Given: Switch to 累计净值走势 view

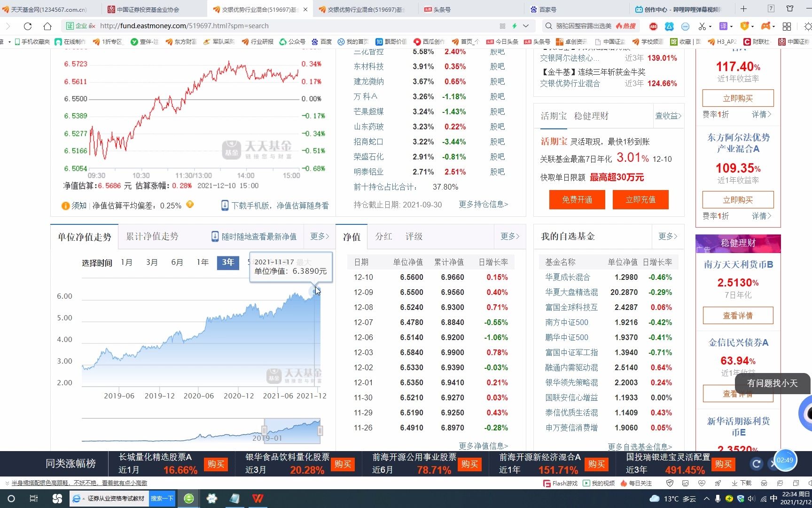Looking at the screenshot, I should tap(151, 237).
